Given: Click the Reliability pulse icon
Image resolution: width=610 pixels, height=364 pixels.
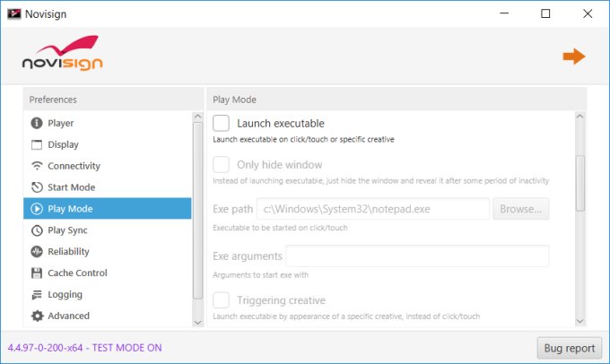Looking at the screenshot, I should [37, 252].
